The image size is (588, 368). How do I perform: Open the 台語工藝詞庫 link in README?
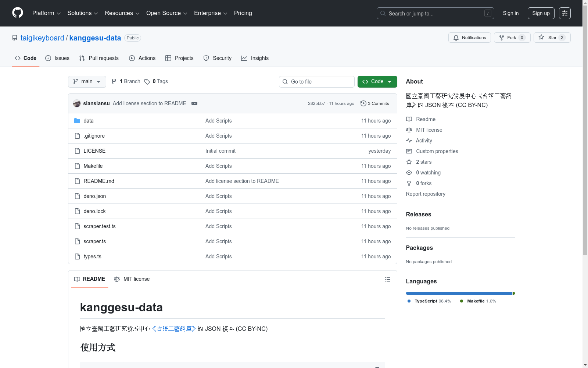point(174,329)
